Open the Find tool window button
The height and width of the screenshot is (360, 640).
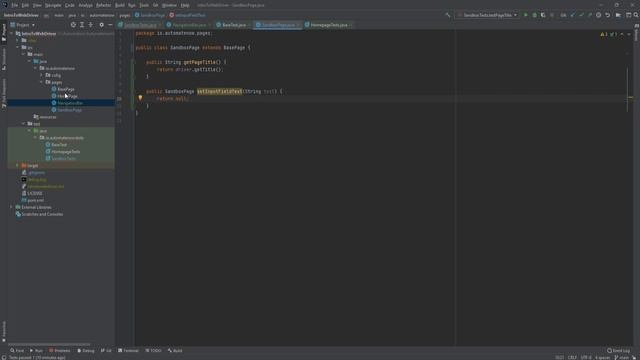point(17,351)
